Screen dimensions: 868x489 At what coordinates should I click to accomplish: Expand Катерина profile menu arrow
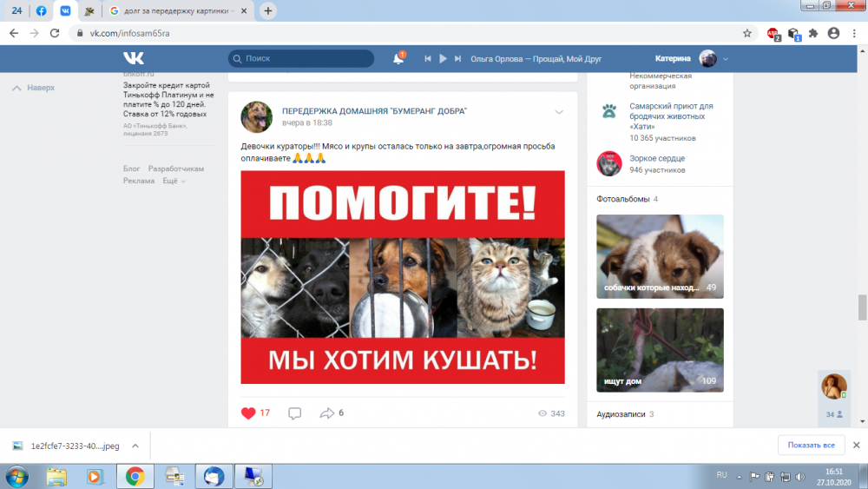(726, 59)
